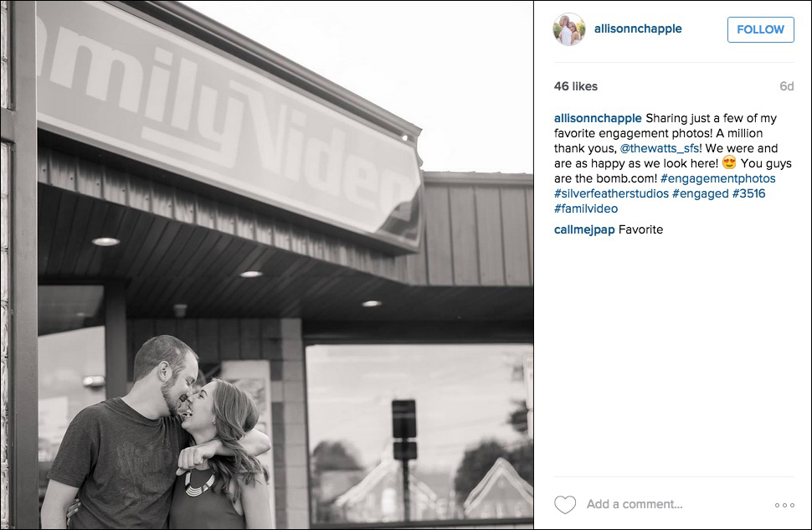Open allisonnchapple username in header

(x=638, y=29)
